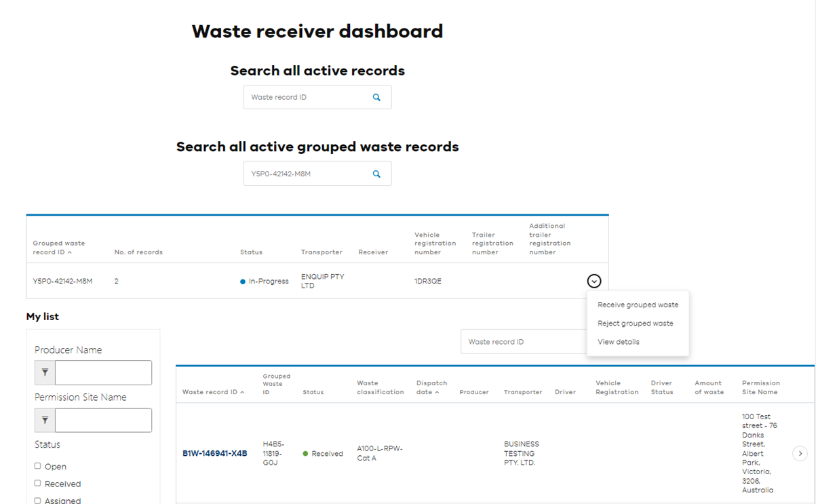Expand the actions chevron on row Y5P0-42142-M8M
The image size is (816, 504).
[x=594, y=281]
